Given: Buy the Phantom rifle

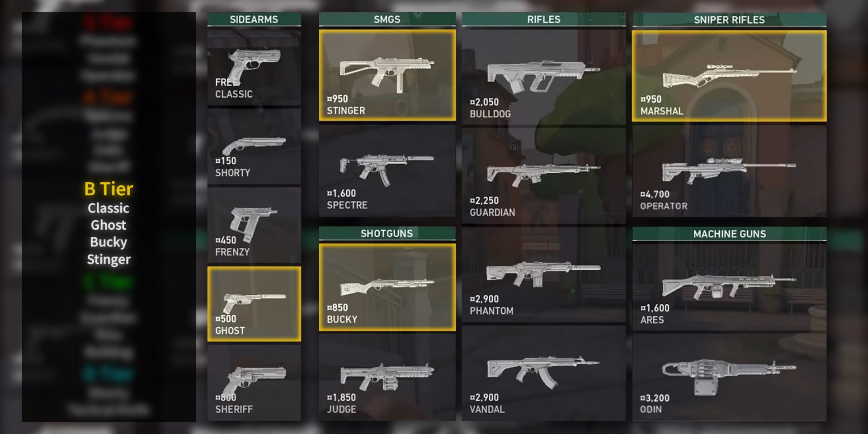Looking at the screenshot, I should (x=544, y=274).
